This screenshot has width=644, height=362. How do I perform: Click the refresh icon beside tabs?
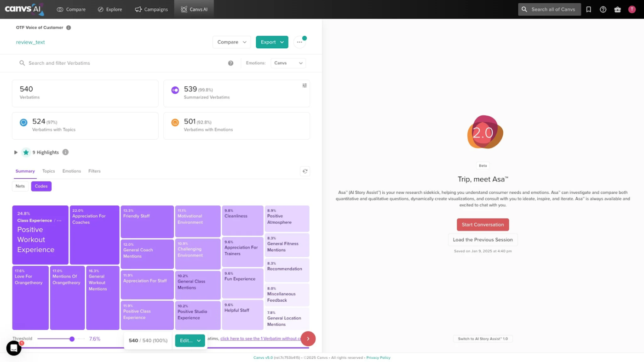tap(305, 171)
